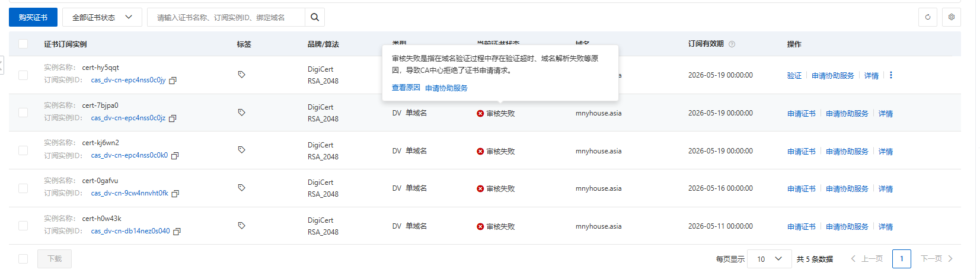The height and width of the screenshot is (279, 980).
Task: Open the per-page count dropdown showing 10
Action: (x=770, y=259)
